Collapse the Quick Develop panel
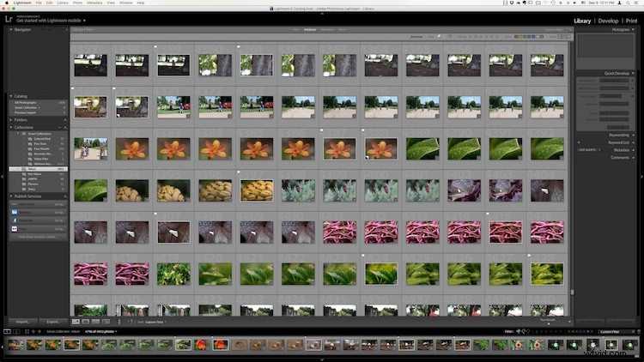Viewport: 644px width, 362px height. click(633, 73)
